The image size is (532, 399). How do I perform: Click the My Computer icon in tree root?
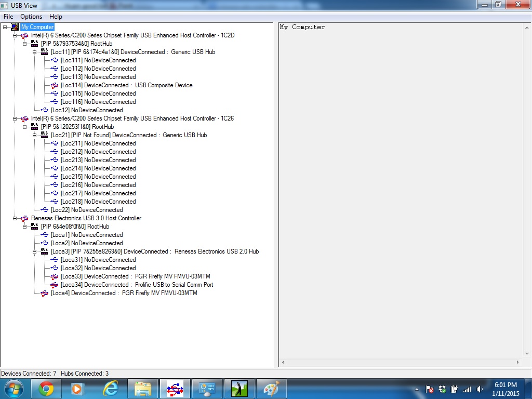15,27
